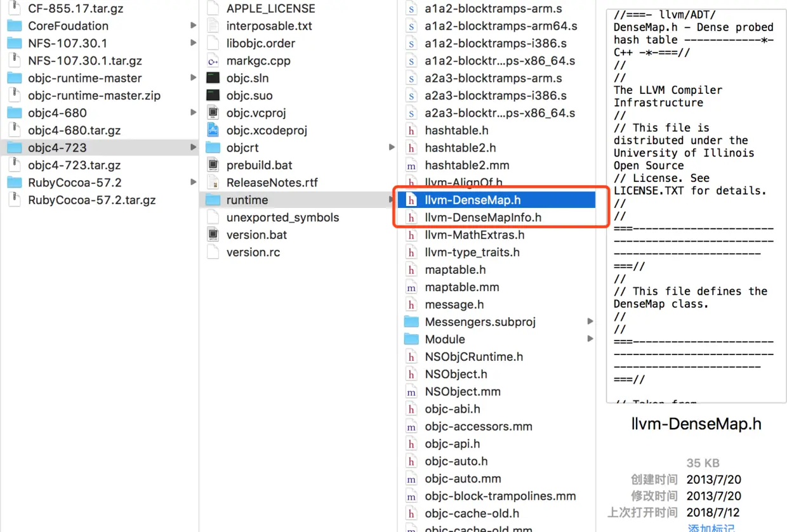
Task: Select message.h file name
Action: point(454,304)
